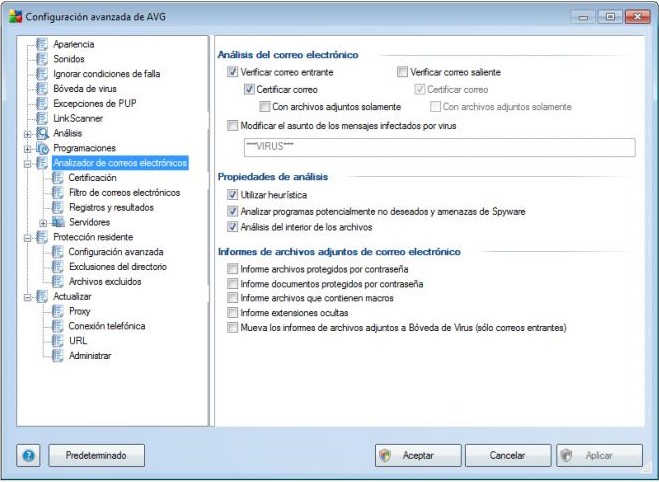The height and width of the screenshot is (482, 659).
Task: Enable Mueva los informes a Bóveda de Virus
Action: pyautogui.click(x=232, y=327)
